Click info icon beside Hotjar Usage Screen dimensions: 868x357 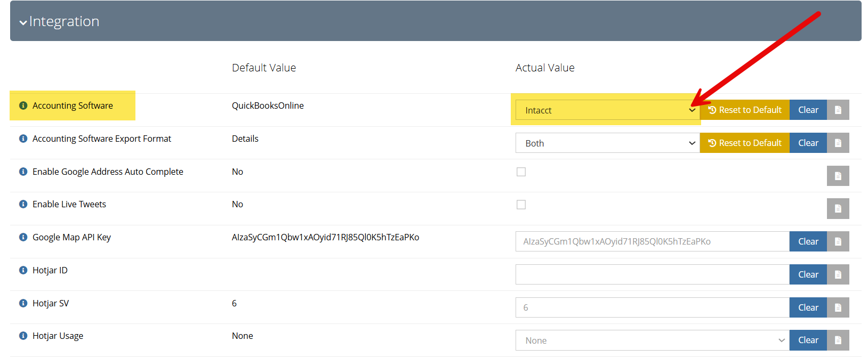(23, 336)
